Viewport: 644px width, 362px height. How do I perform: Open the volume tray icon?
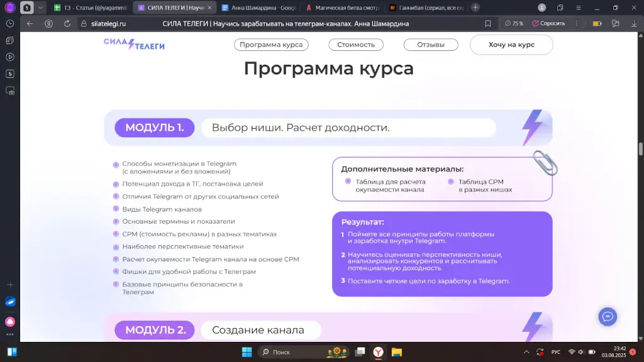tap(581, 352)
